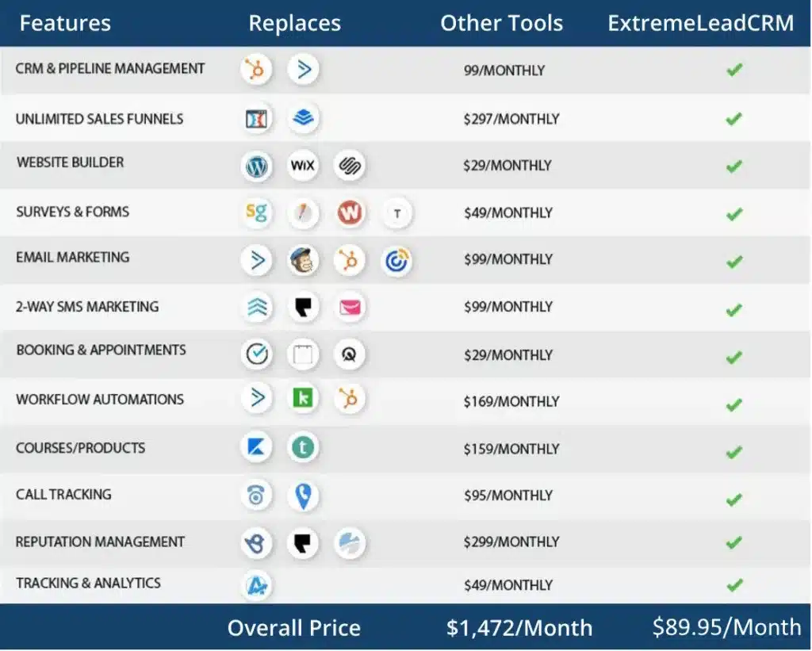This screenshot has height=651, width=812.
Task: Click the Features column header
Action: [x=65, y=23]
